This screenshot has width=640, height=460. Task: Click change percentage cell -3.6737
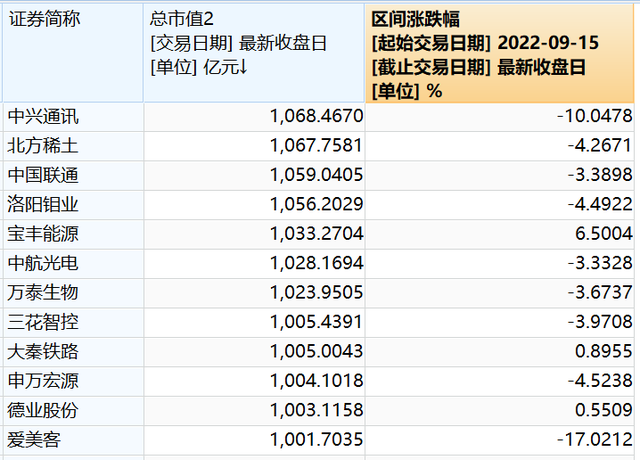(x=500, y=293)
